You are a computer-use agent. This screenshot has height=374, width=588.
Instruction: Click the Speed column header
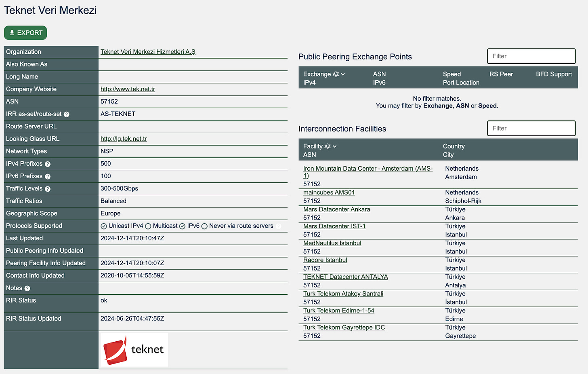click(x=452, y=74)
